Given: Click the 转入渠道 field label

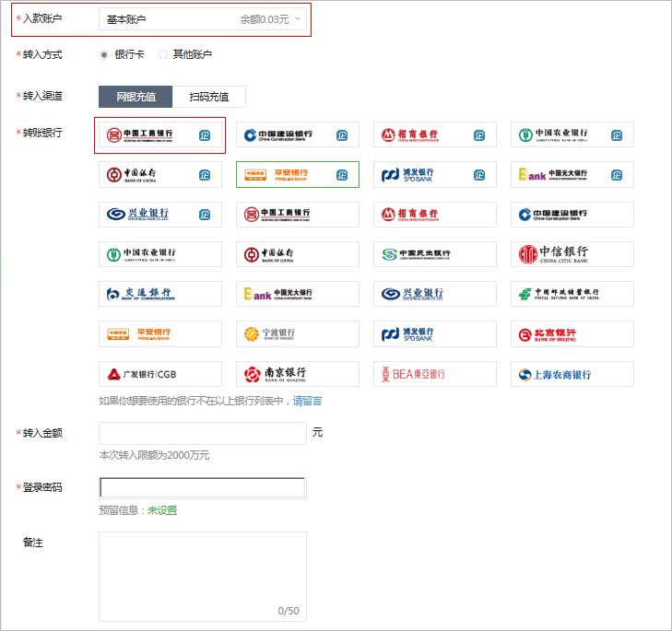Looking at the screenshot, I should pos(42,96).
